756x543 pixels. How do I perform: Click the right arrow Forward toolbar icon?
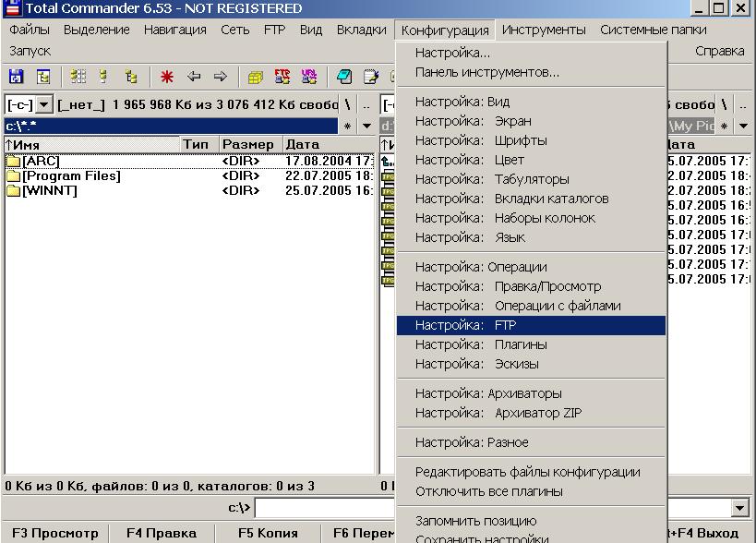coord(220,78)
